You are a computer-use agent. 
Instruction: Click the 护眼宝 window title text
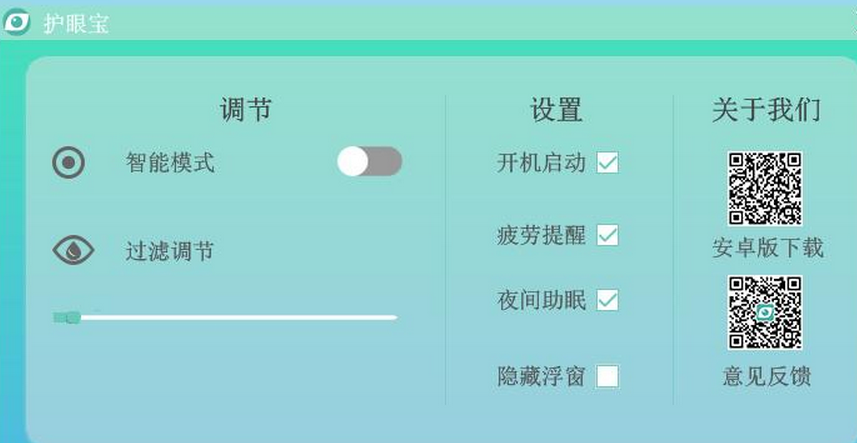76,23
